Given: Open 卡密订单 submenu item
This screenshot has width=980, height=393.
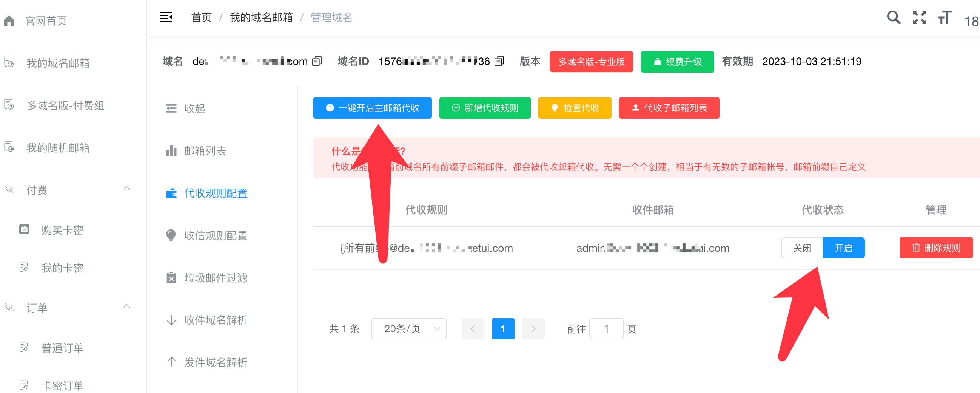Looking at the screenshot, I should (62, 385).
